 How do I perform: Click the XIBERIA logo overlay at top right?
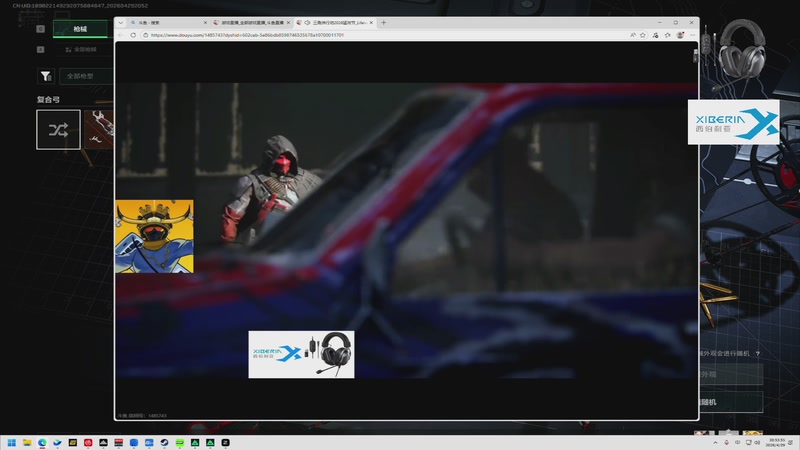pos(734,122)
